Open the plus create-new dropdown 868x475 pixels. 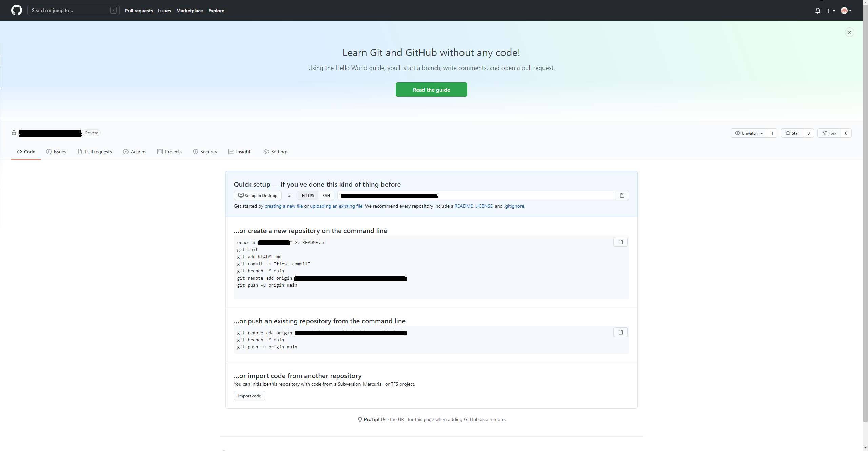point(830,11)
